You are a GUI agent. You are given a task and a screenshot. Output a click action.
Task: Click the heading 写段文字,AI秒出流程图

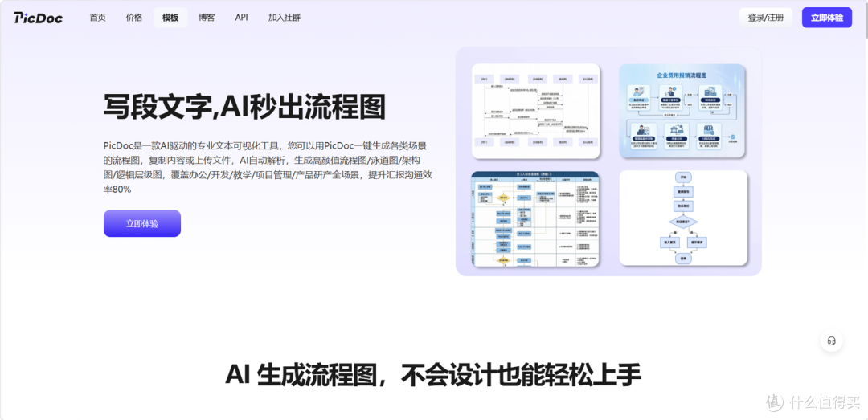pyautogui.click(x=244, y=107)
